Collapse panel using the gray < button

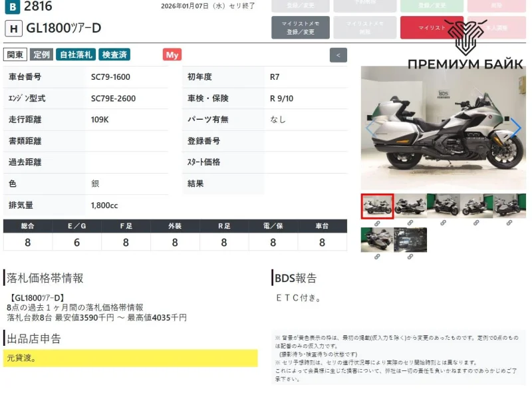[338, 55]
